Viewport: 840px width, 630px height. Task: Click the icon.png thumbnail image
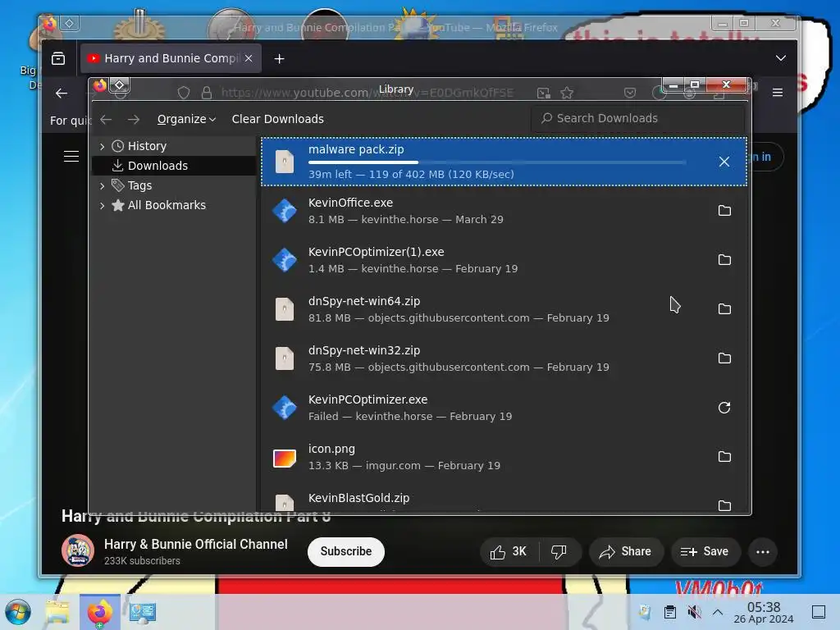pos(285,458)
